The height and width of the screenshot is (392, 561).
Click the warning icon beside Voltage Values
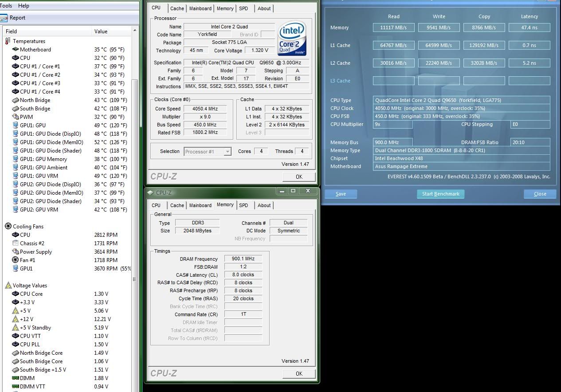[8, 286]
